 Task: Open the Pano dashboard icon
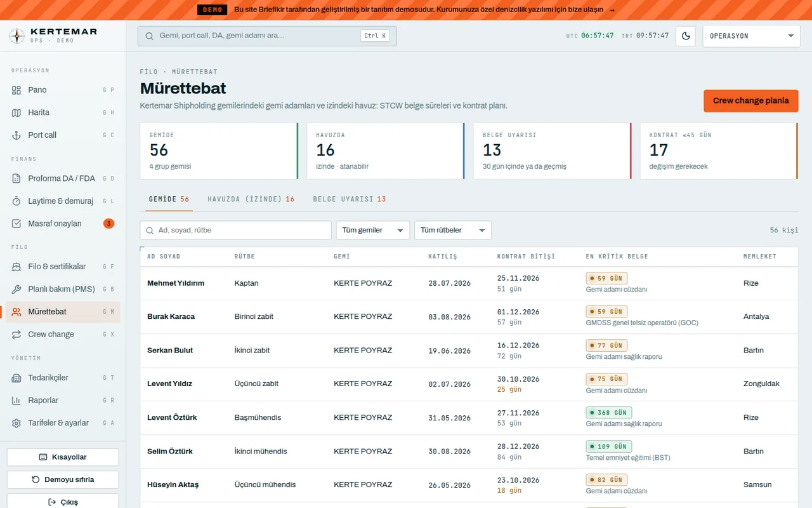(x=16, y=90)
